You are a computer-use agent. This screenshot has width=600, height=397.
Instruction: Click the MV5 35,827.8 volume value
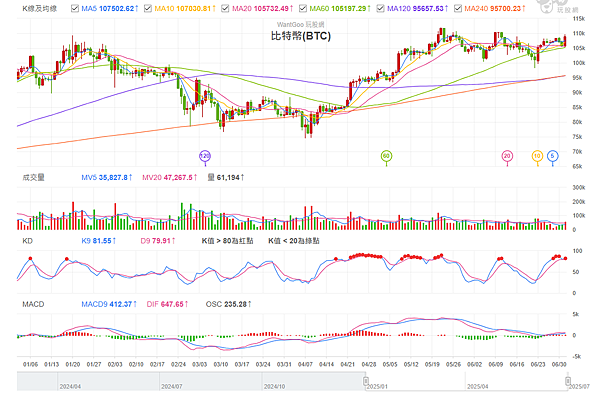pyautogui.click(x=107, y=177)
